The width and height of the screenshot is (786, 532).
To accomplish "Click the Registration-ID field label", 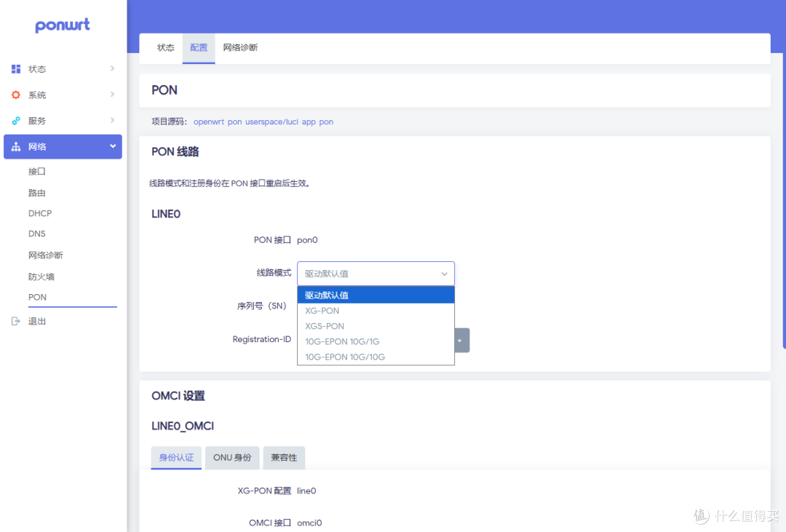I will [262, 339].
